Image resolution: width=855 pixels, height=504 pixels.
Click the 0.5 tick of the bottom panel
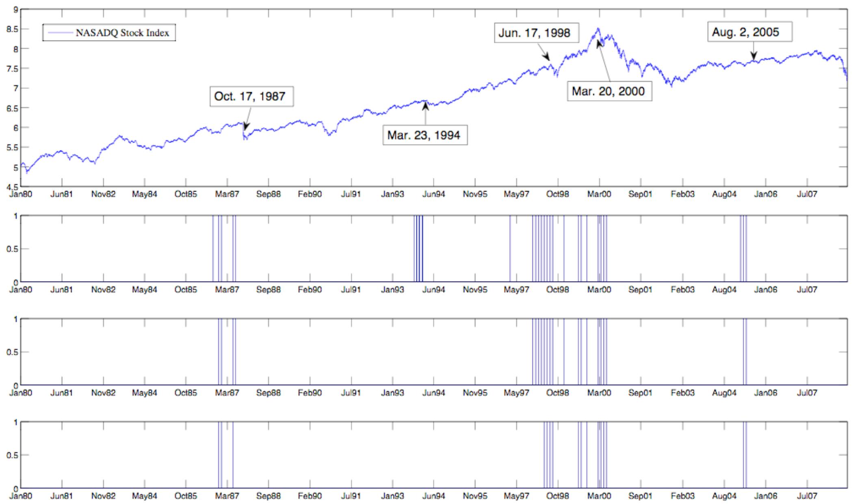click(x=11, y=455)
